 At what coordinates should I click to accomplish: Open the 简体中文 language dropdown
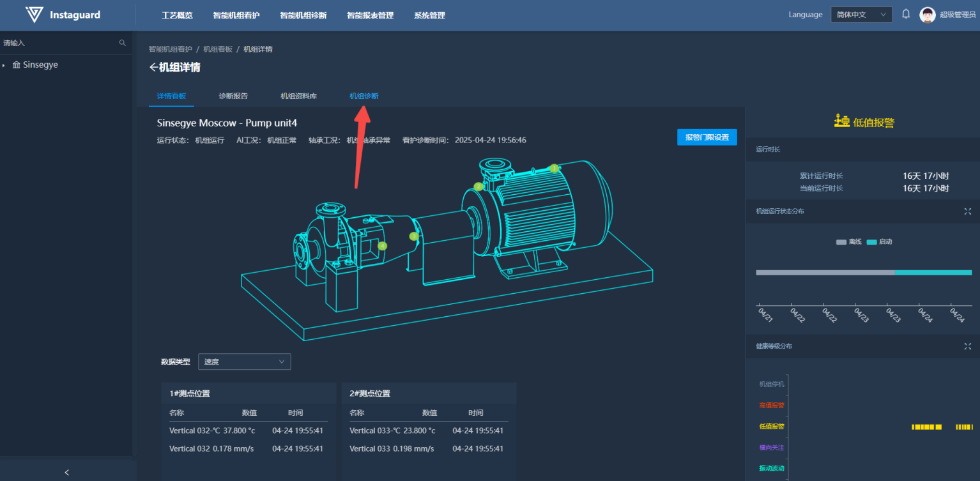[861, 15]
